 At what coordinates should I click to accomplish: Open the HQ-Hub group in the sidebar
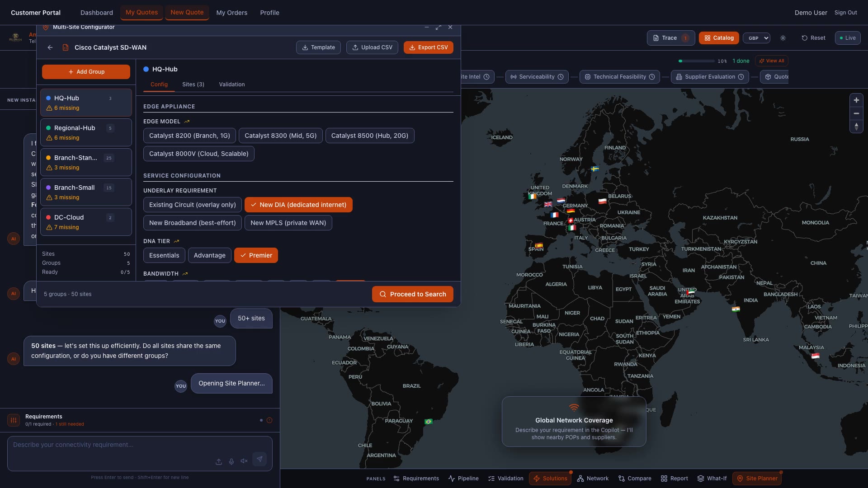coord(86,103)
